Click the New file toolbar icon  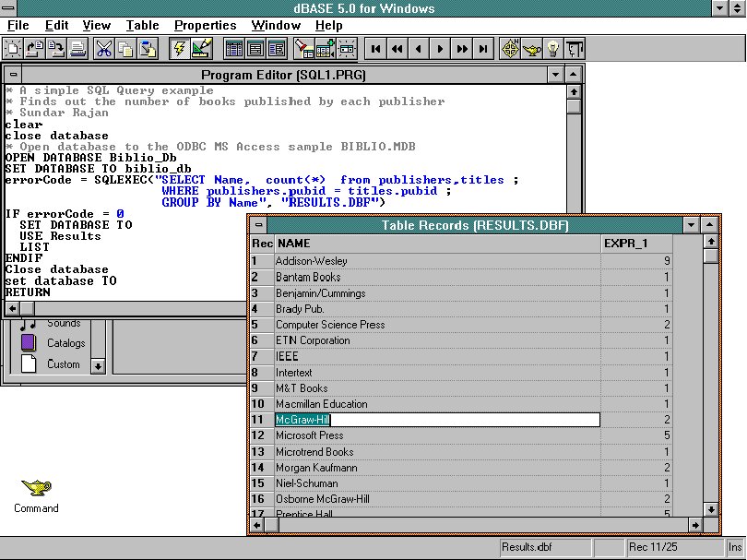coord(13,49)
